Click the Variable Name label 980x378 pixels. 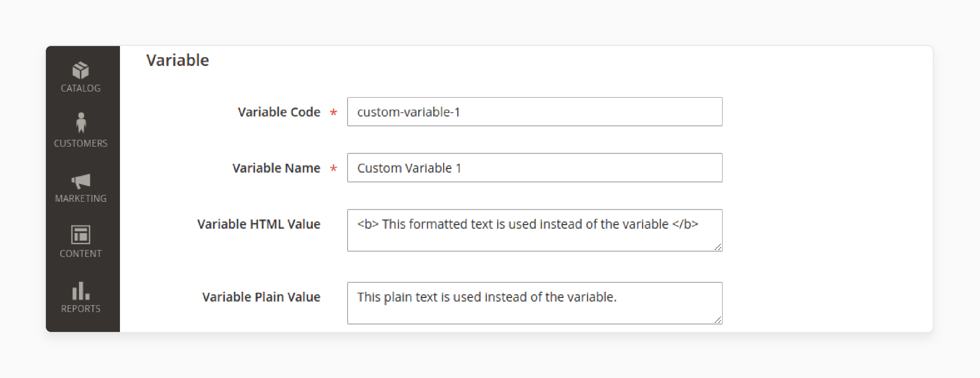pyautogui.click(x=276, y=168)
